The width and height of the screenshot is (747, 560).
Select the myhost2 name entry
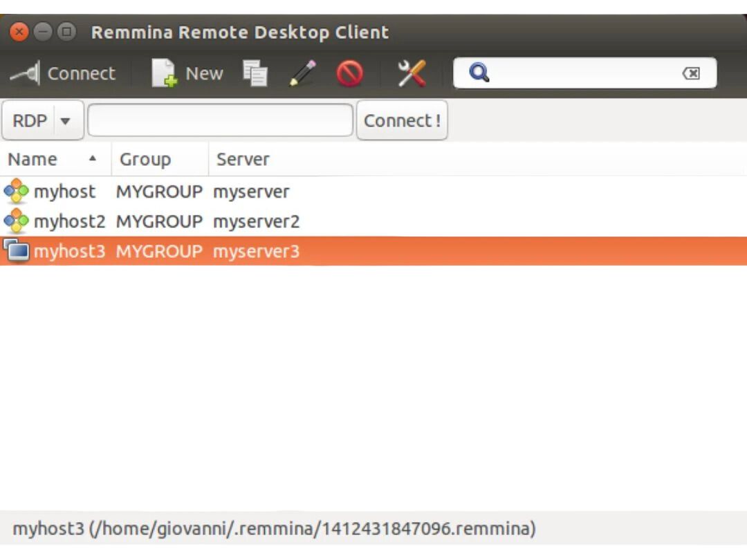point(70,221)
